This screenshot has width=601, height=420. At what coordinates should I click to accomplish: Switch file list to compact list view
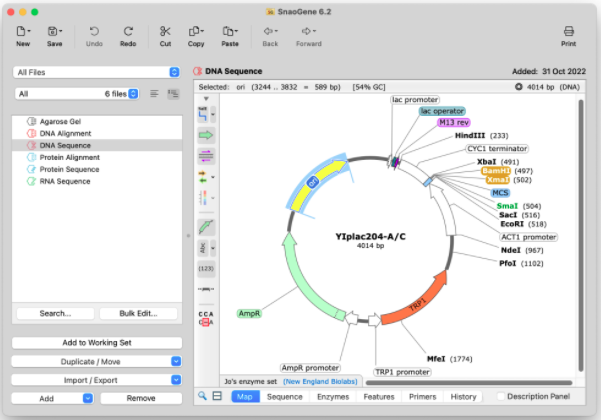click(154, 94)
